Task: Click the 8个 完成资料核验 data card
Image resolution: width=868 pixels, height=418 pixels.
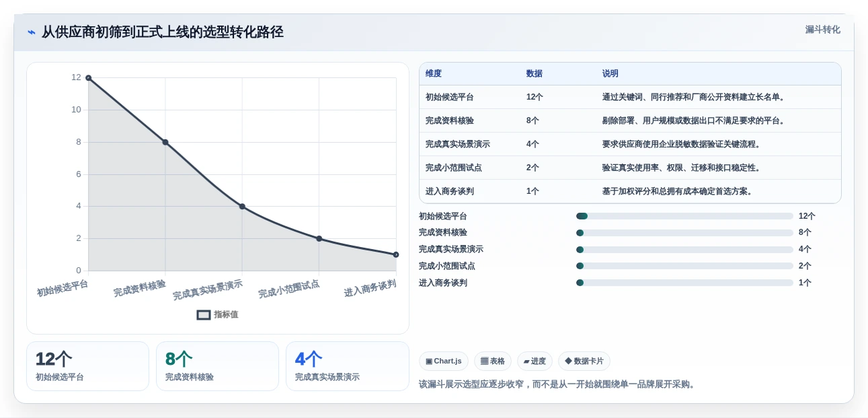Action: [x=217, y=366]
